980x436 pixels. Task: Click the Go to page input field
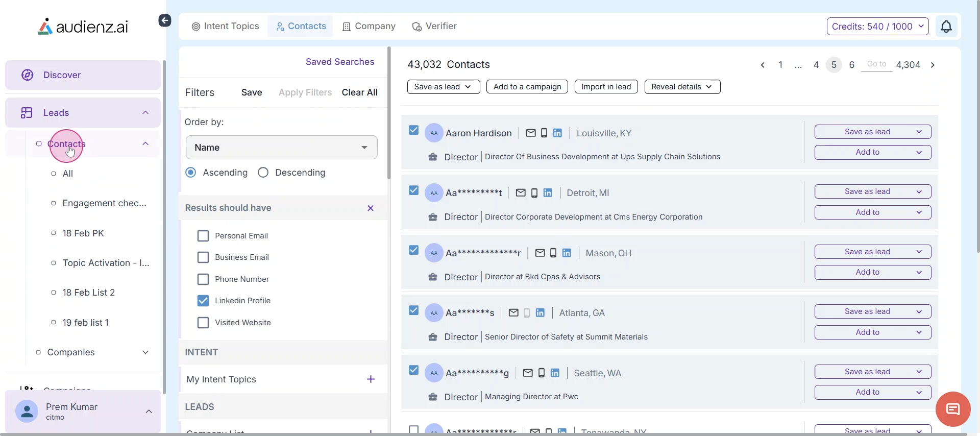point(877,64)
